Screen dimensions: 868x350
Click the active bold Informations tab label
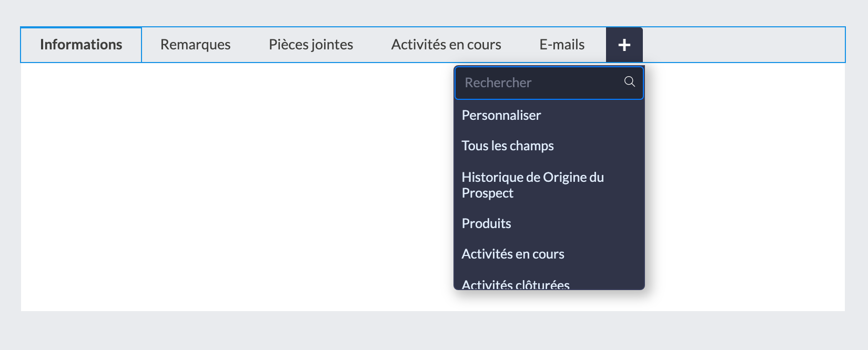coord(81,45)
